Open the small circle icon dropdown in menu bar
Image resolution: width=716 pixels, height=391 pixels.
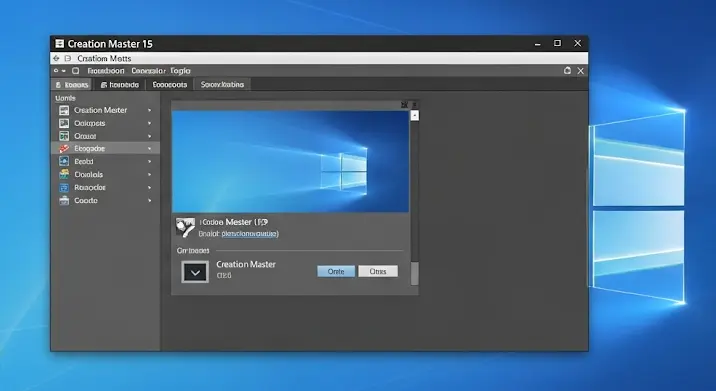(59, 71)
